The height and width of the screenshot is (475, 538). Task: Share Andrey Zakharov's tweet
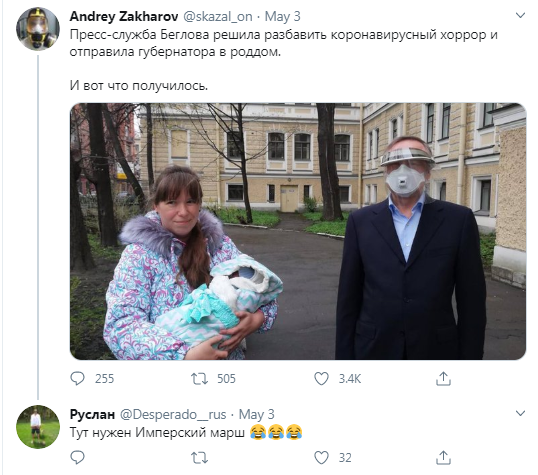coord(443,379)
